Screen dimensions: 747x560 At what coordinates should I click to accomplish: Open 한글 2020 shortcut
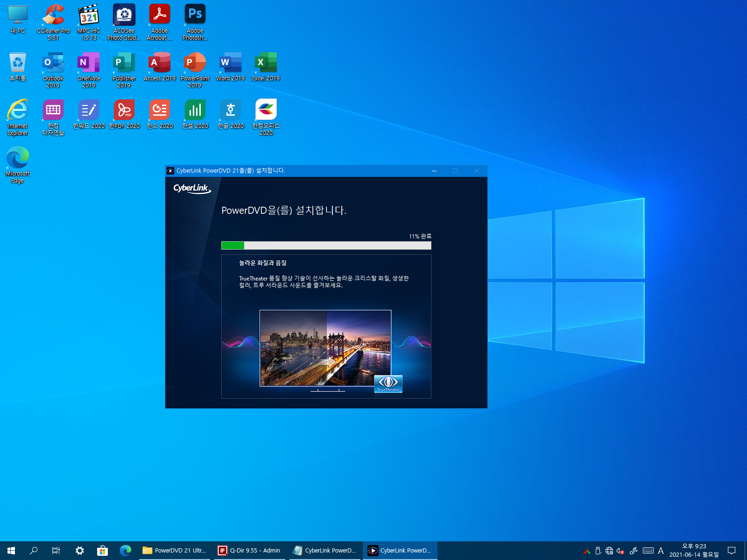(231, 115)
